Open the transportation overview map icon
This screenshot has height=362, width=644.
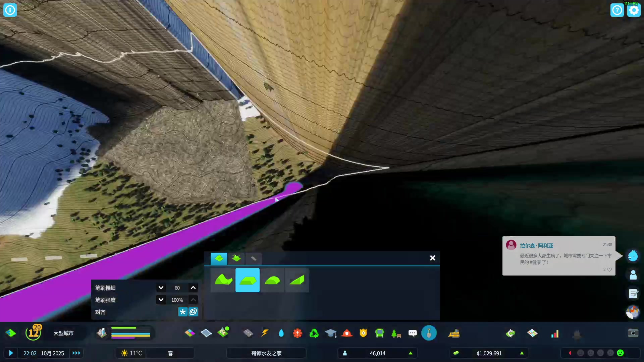pyautogui.click(x=532, y=333)
